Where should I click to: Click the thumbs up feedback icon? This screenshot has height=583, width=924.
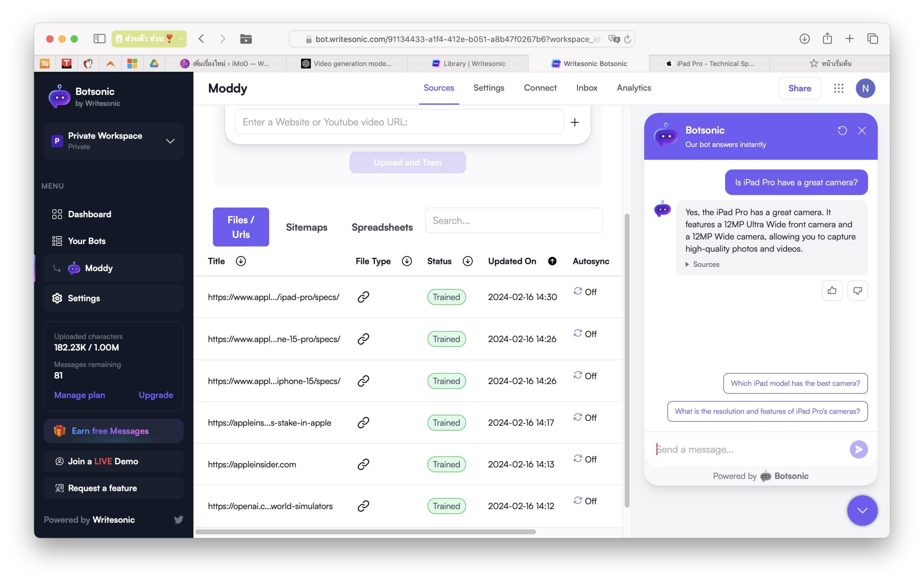pos(832,291)
